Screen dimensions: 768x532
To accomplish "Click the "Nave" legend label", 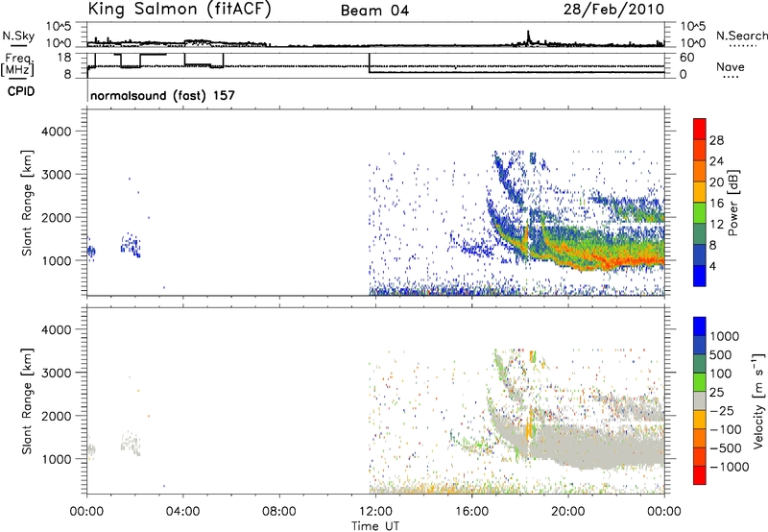I will coord(730,67).
